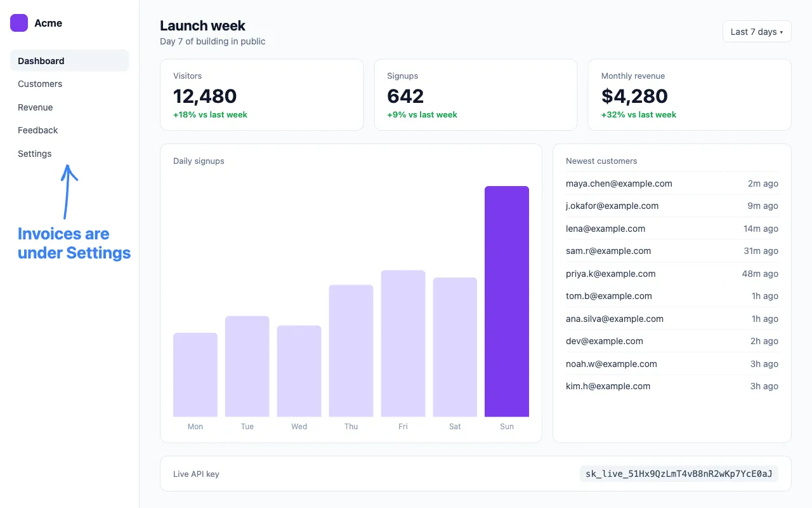Expand the Last 7 days dropdown
Screen dimensions: 812x508
(x=757, y=32)
